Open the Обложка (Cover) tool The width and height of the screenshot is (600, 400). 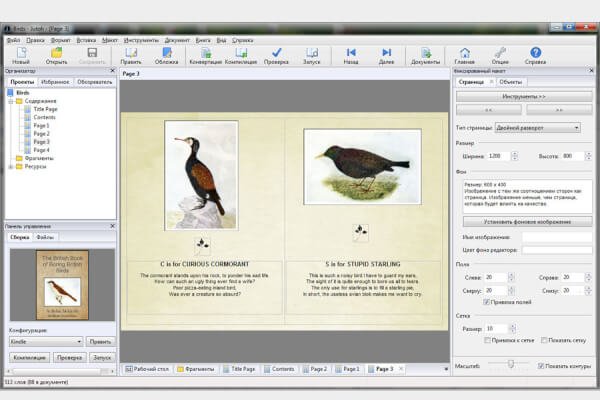click(x=166, y=56)
